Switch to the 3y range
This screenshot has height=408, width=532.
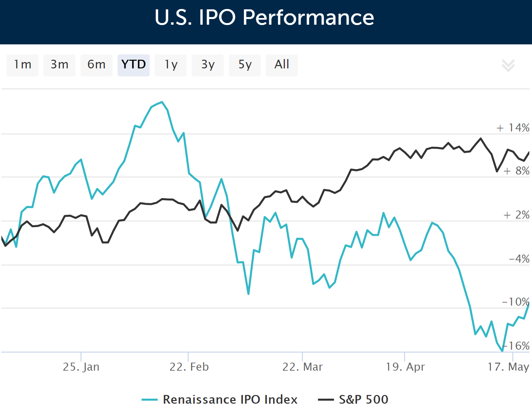coord(208,65)
